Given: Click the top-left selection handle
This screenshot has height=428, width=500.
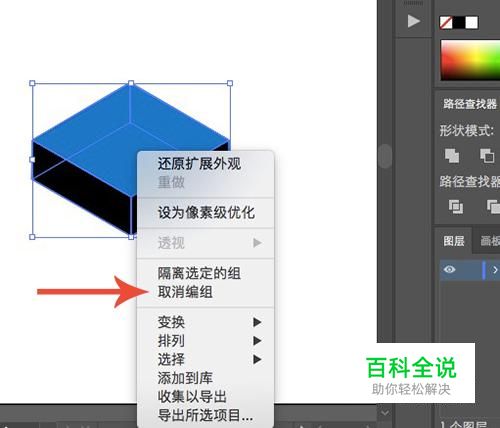Looking at the screenshot, I should pyautogui.click(x=32, y=83).
